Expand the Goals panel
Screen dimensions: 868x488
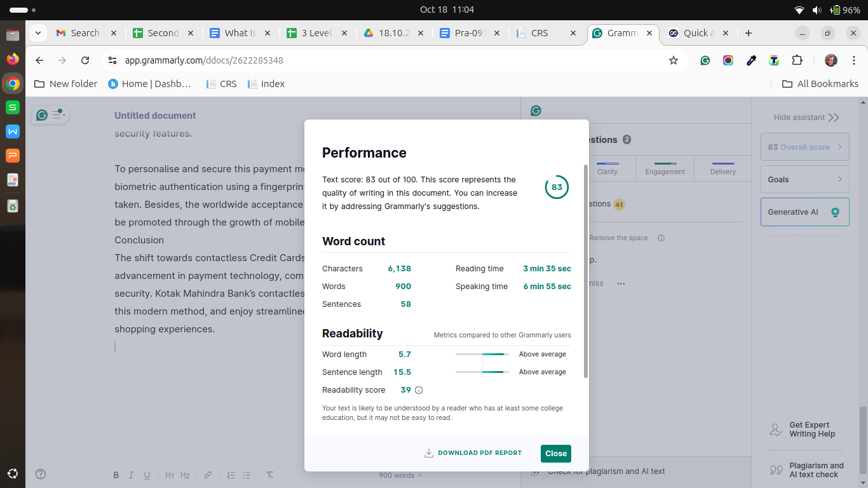coord(804,180)
